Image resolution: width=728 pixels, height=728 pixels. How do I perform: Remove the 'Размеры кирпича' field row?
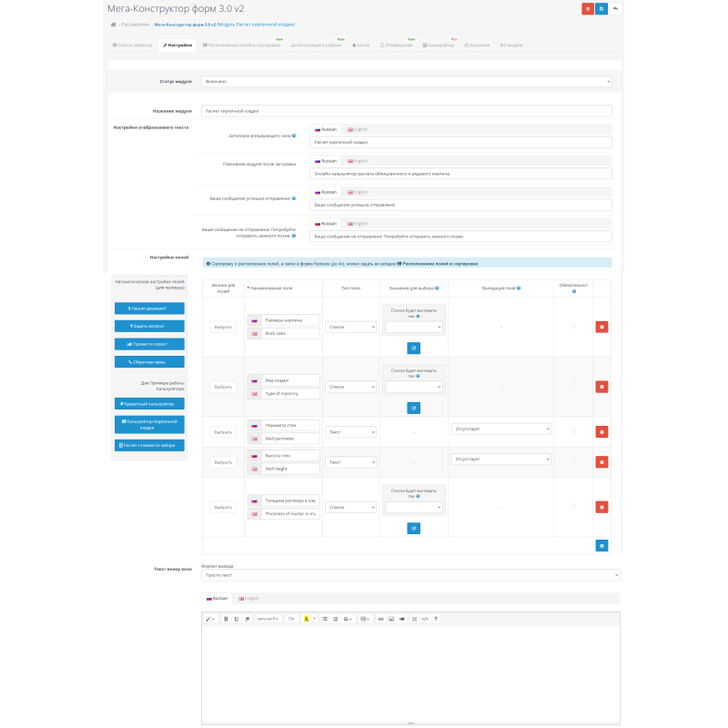[602, 327]
